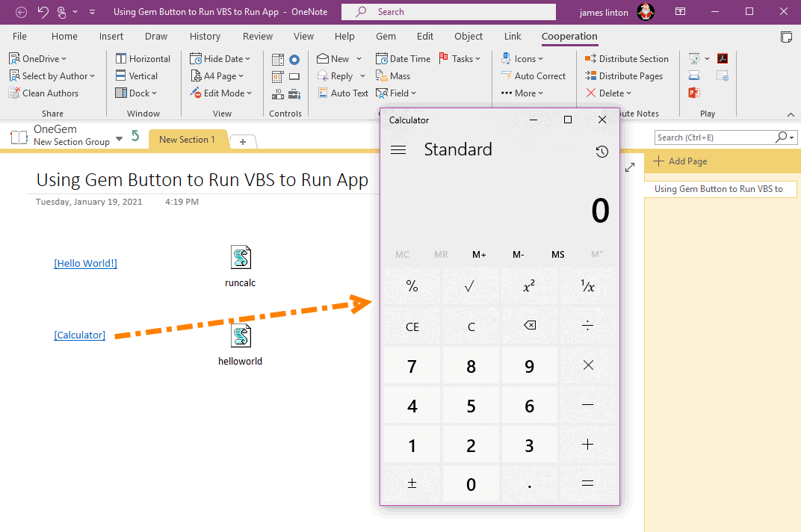The height and width of the screenshot is (532, 801).
Task: Click Clean Authors in Share group
Action: coord(44,93)
